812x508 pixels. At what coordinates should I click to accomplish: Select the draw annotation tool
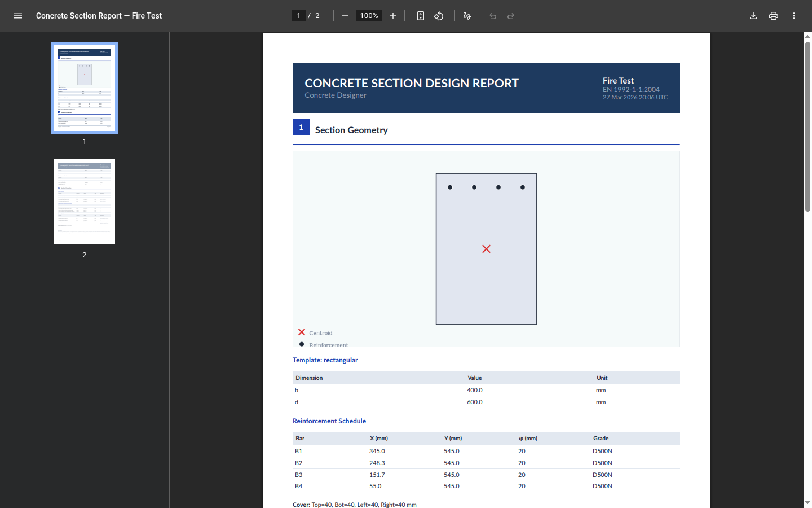467,16
